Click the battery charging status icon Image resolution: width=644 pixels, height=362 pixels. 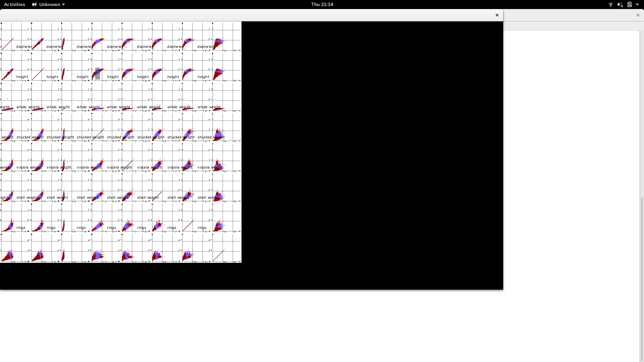pyautogui.click(x=630, y=4)
